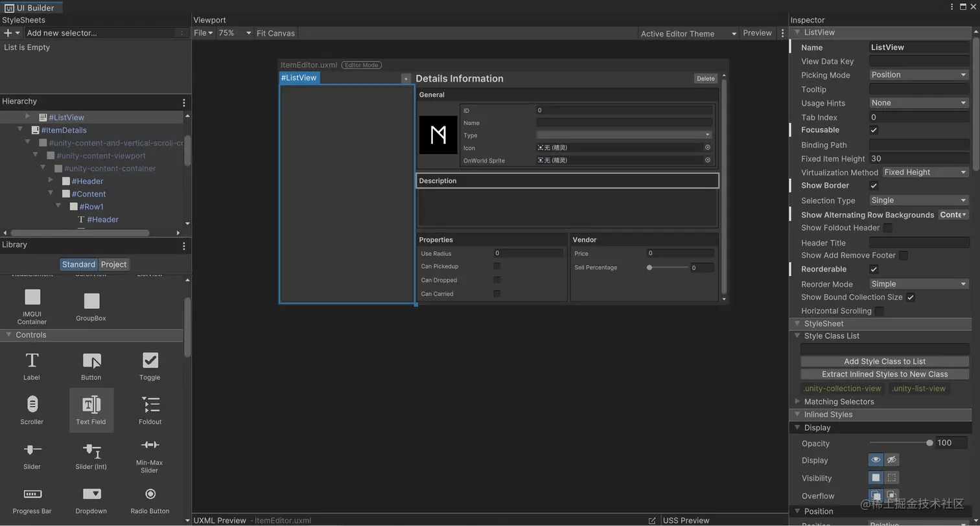Choose the Scroller control in Library
Image resolution: width=980 pixels, height=526 pixels.
(32, 411)
